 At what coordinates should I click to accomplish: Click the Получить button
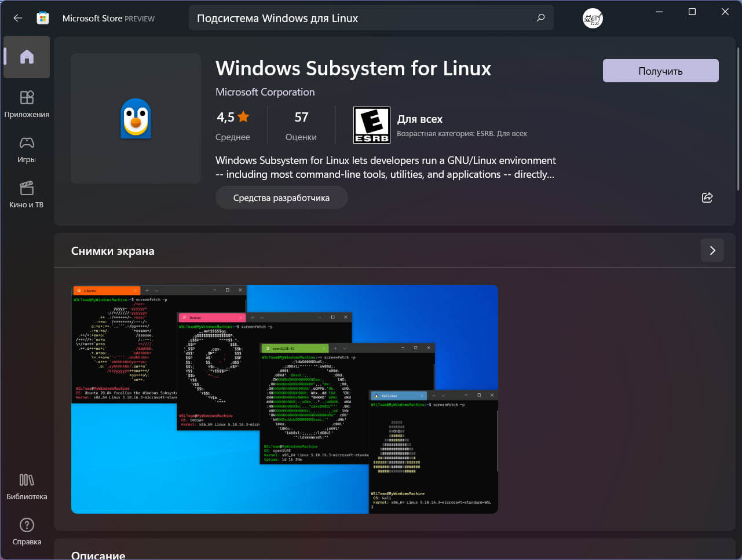660,71
